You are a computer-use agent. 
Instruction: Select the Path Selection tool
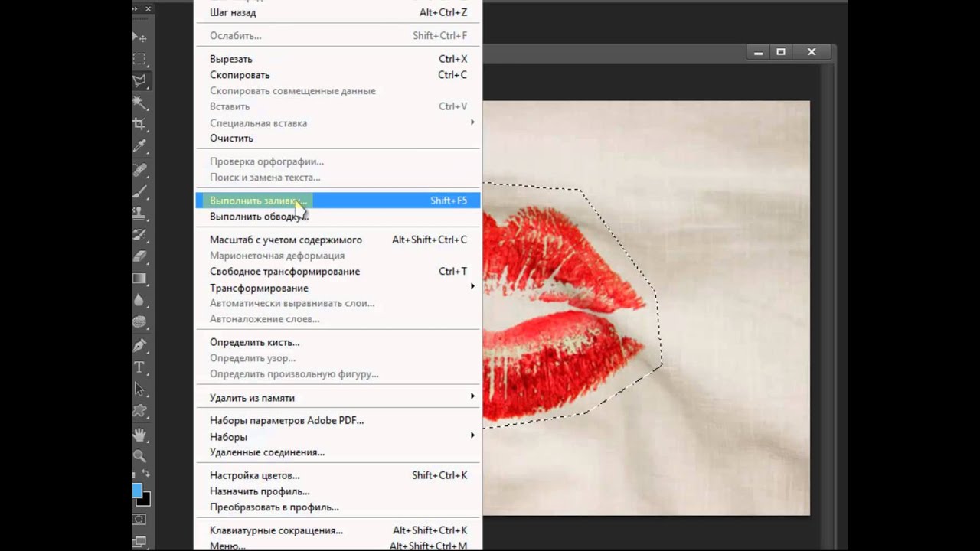click(140, 389)
